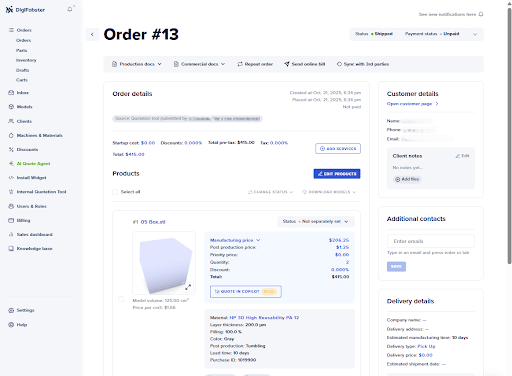The width and height of the screenshot is (512, 376).
Task: Open Carts in the sidebar
Action: [x=22, y=80]
